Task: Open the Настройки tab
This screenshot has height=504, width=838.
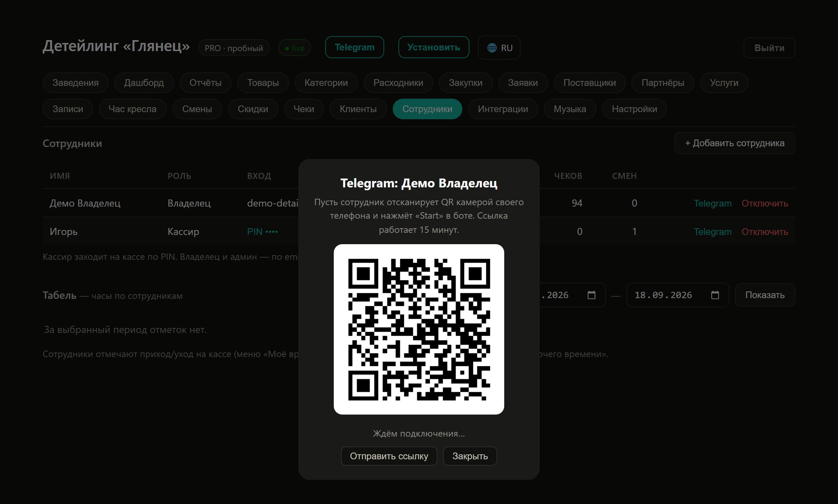Action: click(x=635, y=109)
